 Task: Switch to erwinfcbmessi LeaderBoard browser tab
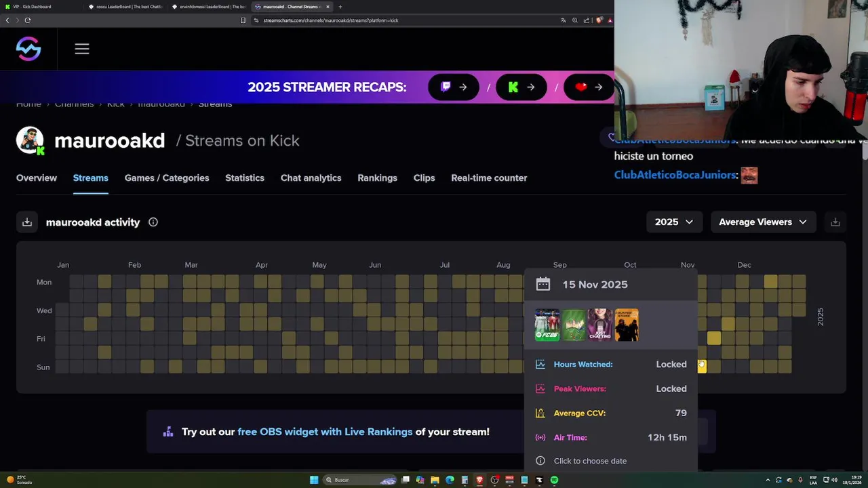pos(209,7)
